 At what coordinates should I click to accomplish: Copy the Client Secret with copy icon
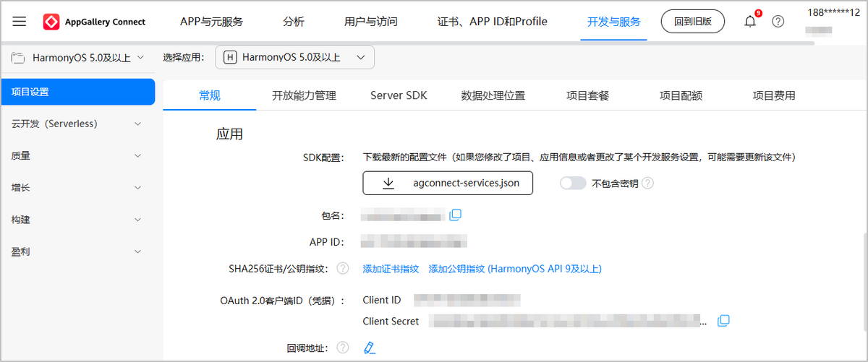pyautogui.click(x=723, y=321)
